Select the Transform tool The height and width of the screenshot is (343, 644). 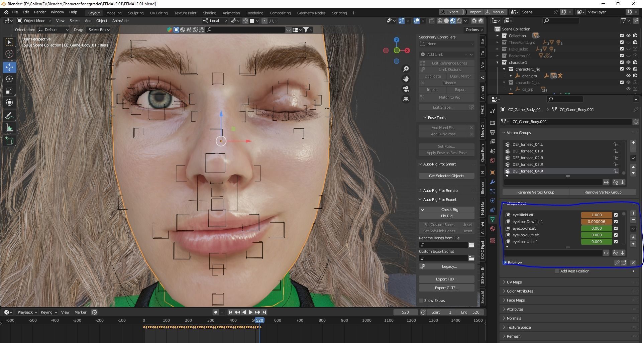pos(9,102)
